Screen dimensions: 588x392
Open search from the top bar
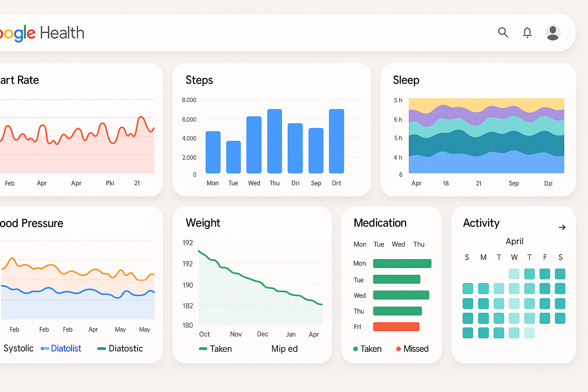[503, 33]
